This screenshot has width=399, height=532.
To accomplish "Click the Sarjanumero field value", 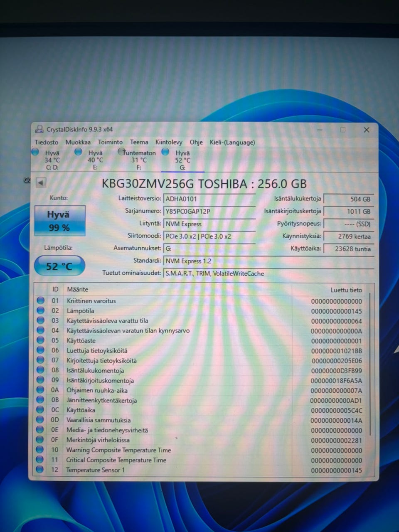I will (209, 211).
